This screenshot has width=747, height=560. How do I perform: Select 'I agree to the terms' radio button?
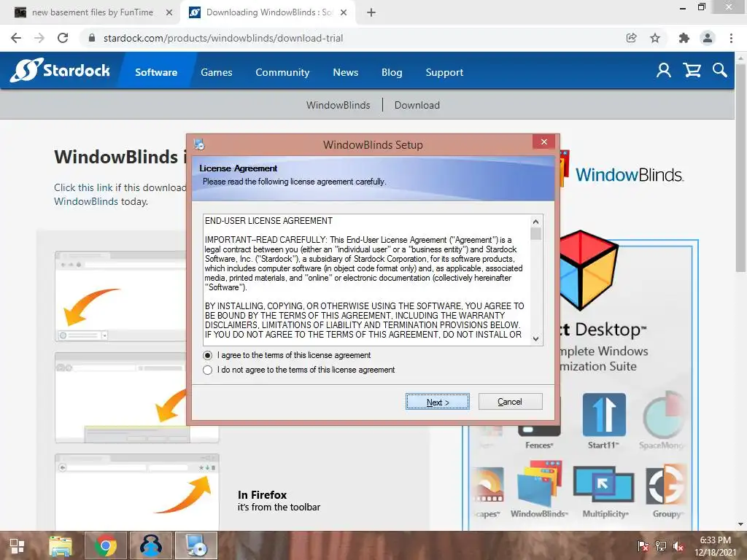[x=208, y=355]
